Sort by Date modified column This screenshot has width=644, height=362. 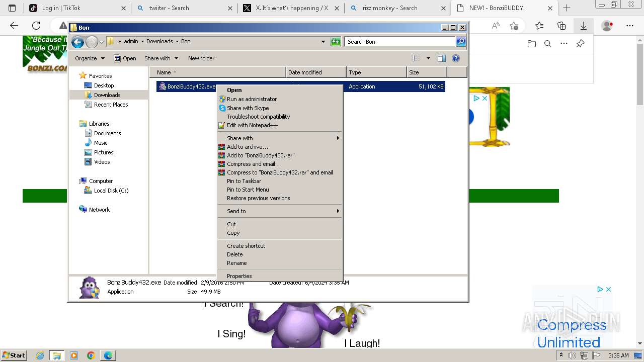click(x=316, y=72)
